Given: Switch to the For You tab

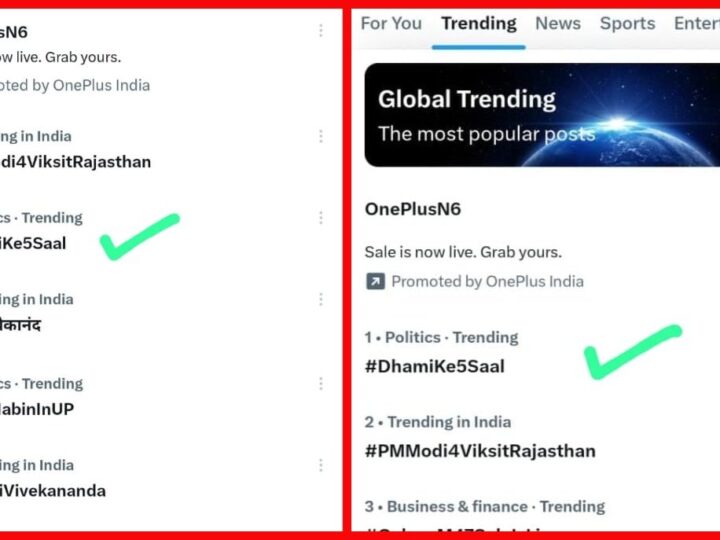Looking at the screenshot, I should tap(391, 23).
